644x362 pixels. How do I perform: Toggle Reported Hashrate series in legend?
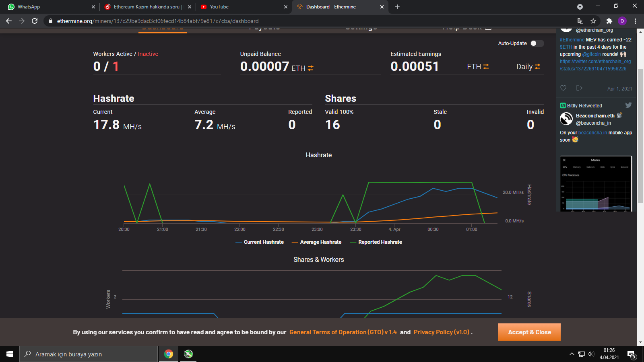click(x=376, y=242)
